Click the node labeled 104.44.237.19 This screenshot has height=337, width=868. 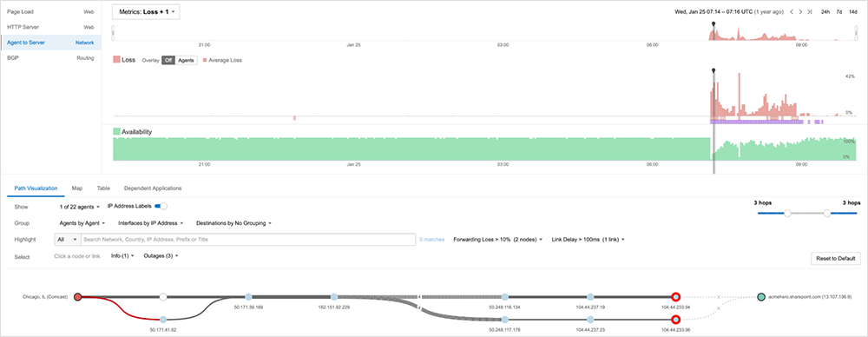click(590, 297)
